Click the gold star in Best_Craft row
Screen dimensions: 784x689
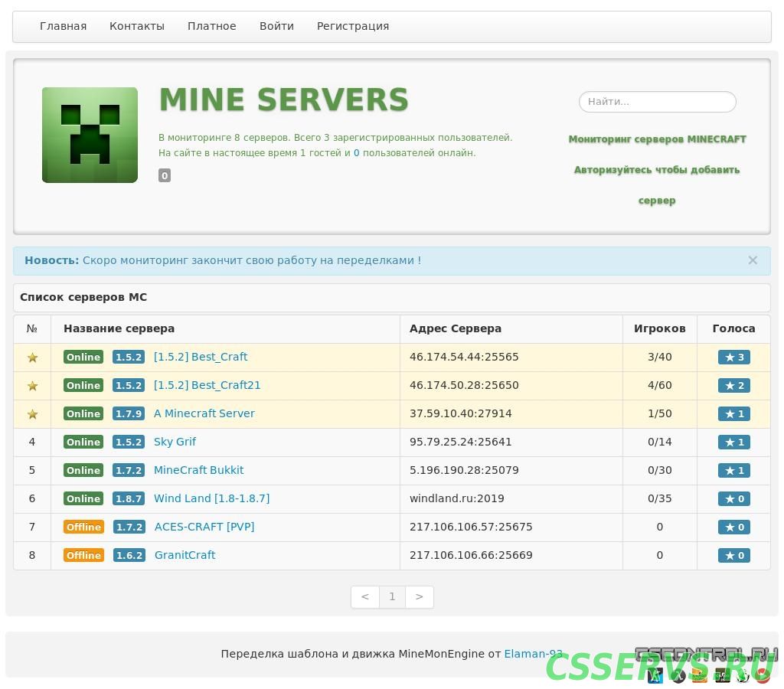coord(32,358)
